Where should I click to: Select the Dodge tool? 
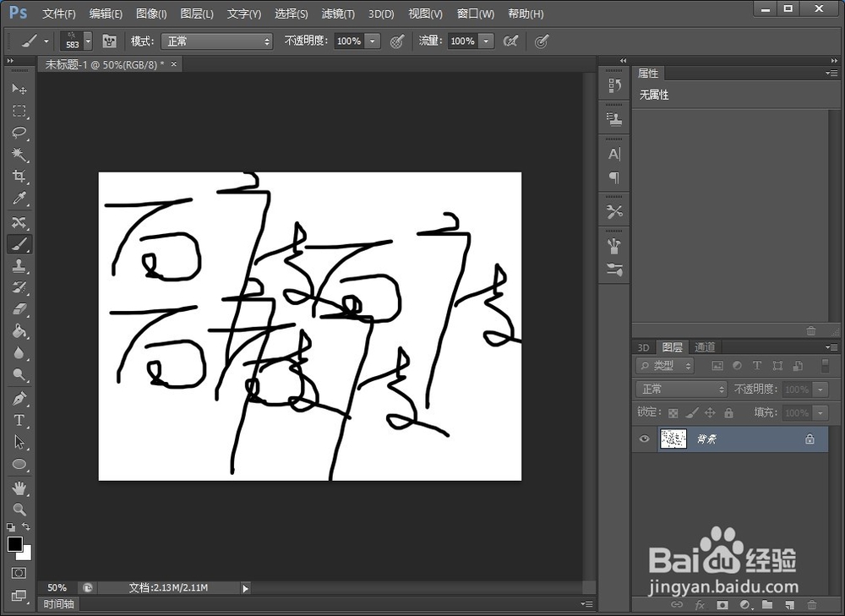(x=19, y=374)
